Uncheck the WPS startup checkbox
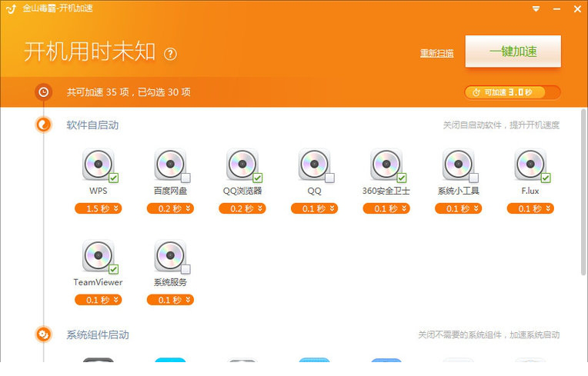 tap(114, 178)
